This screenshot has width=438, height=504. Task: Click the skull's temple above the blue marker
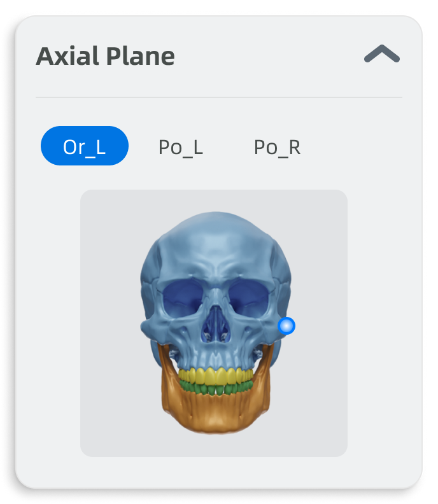pyautogui.click(x=280, y=280)
